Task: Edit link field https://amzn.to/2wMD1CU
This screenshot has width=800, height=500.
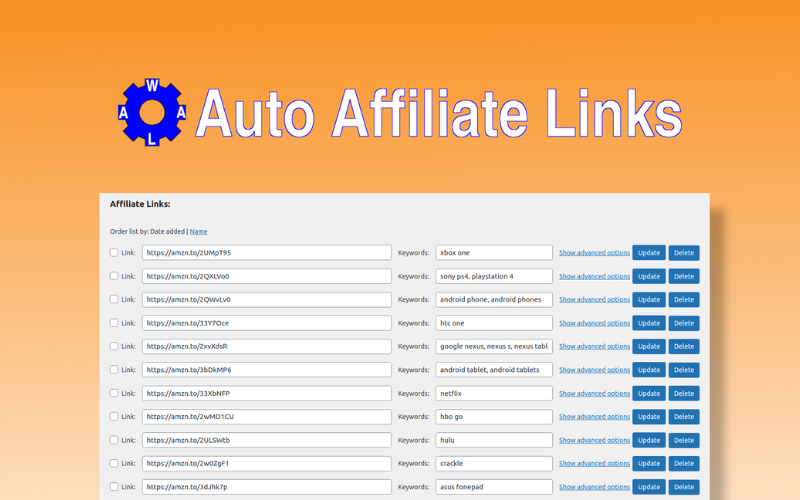Action: tap(267, 417)
